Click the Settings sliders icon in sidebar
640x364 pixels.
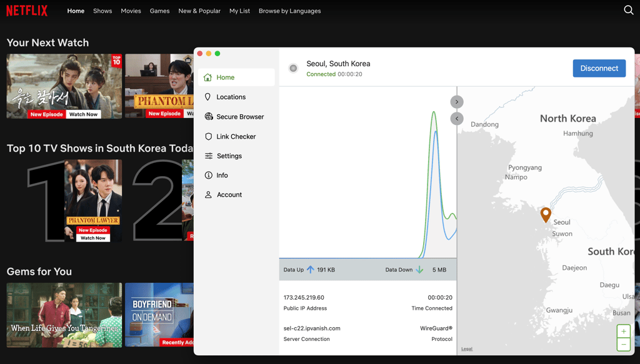click(x=209, y=155)
